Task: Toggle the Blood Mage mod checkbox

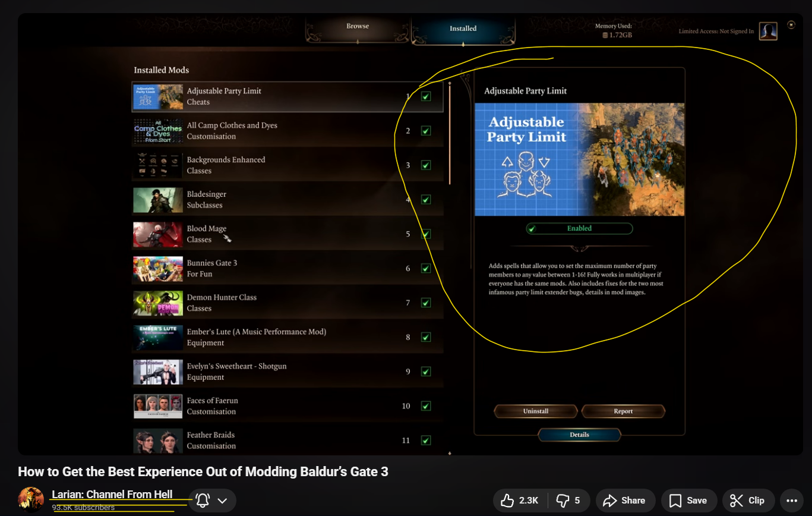Action: [426, 234]
